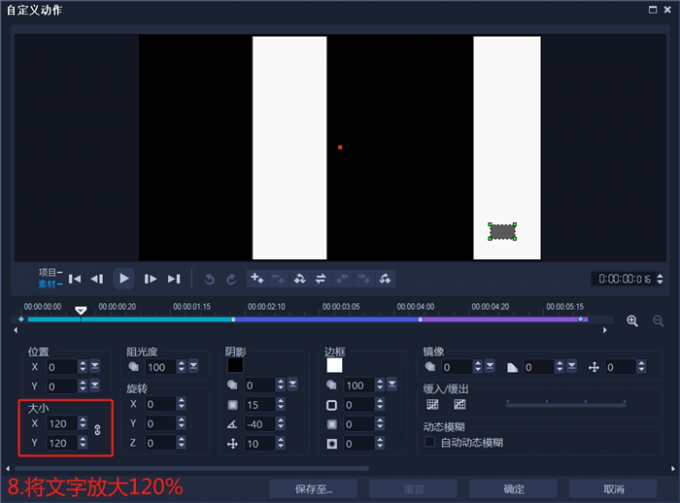Click the 保存至... button
The image size is (680, 503).
point(313,489)
